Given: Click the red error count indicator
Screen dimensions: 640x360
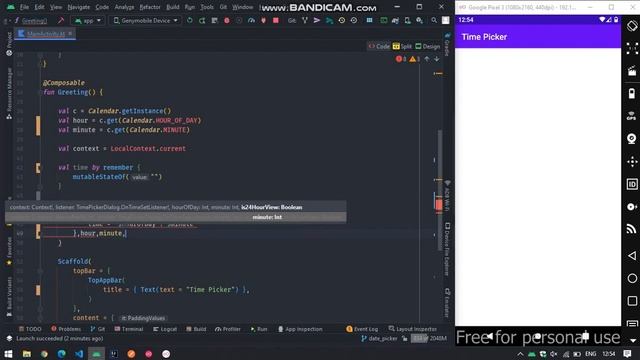Looking at the screenshot, I should tap(401, 59).
